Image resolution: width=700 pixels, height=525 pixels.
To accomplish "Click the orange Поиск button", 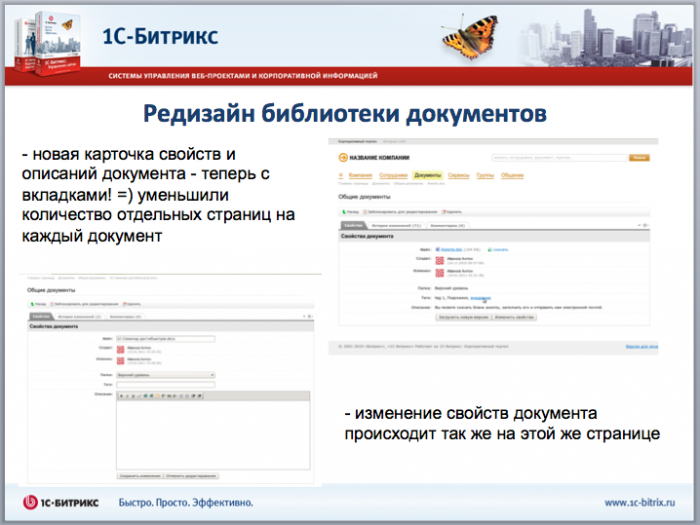I will (x=639, y=158).
